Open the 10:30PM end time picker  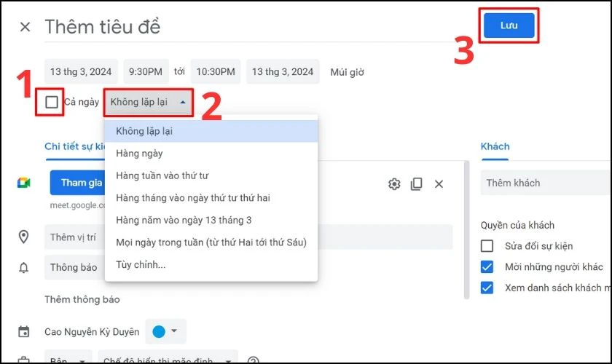coord(216,72)
